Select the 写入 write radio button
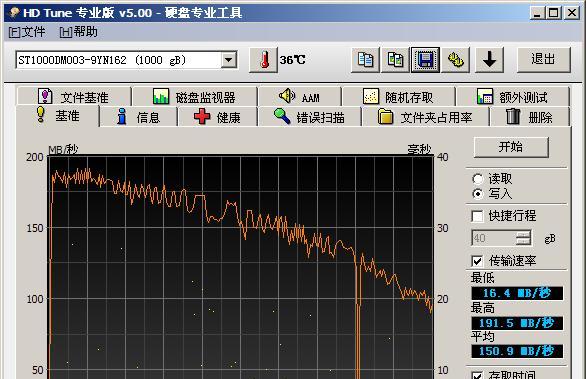 coord(478,194)
